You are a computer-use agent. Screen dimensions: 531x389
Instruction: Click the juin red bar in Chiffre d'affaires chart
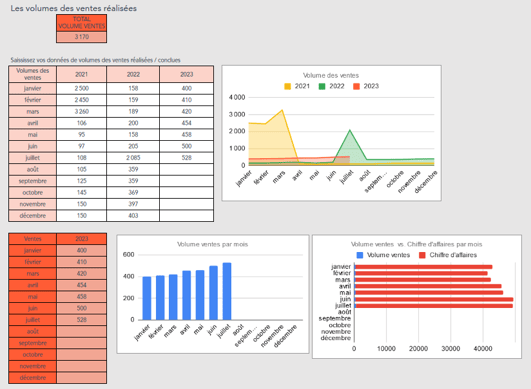point(434,300)
